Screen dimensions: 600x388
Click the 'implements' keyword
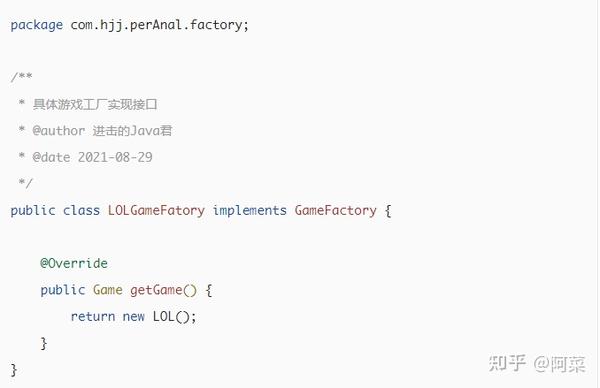pyautogui.click(x=249, y=210)
